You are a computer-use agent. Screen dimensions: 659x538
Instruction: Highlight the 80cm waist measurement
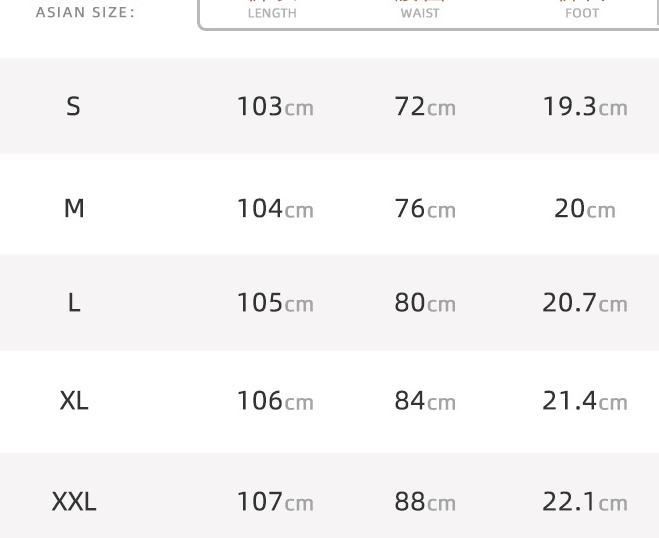pos(425,302)
